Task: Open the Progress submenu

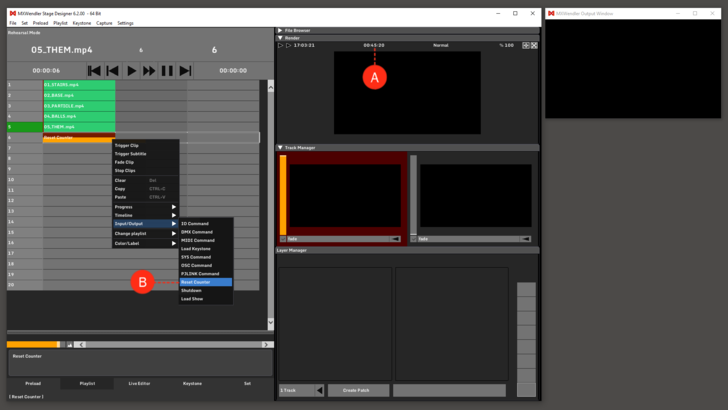Action: coord(145,207)
